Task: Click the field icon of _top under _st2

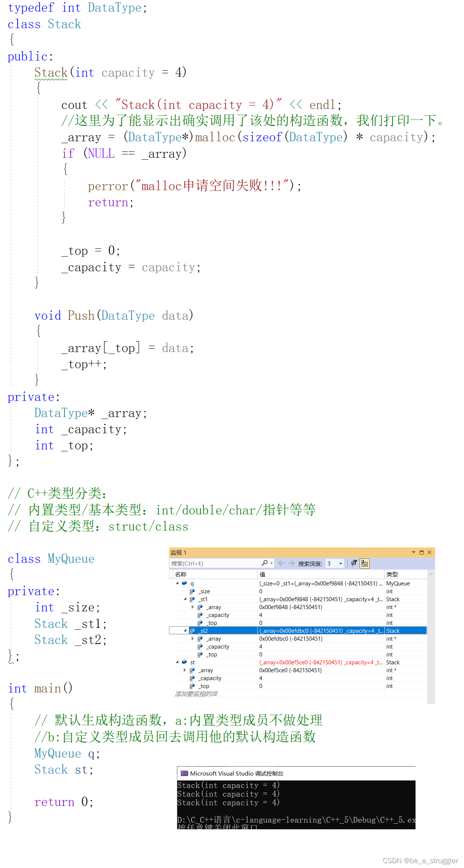Action: [200, 655]
